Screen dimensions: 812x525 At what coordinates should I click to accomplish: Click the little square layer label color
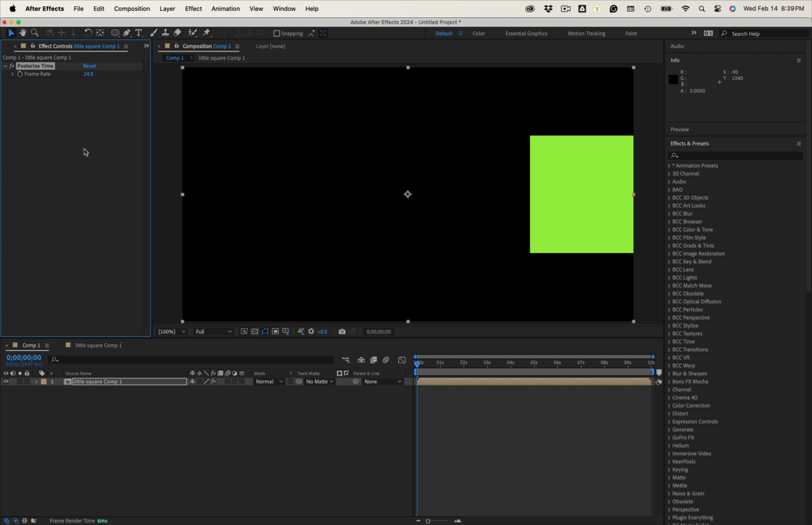(44, 382)
